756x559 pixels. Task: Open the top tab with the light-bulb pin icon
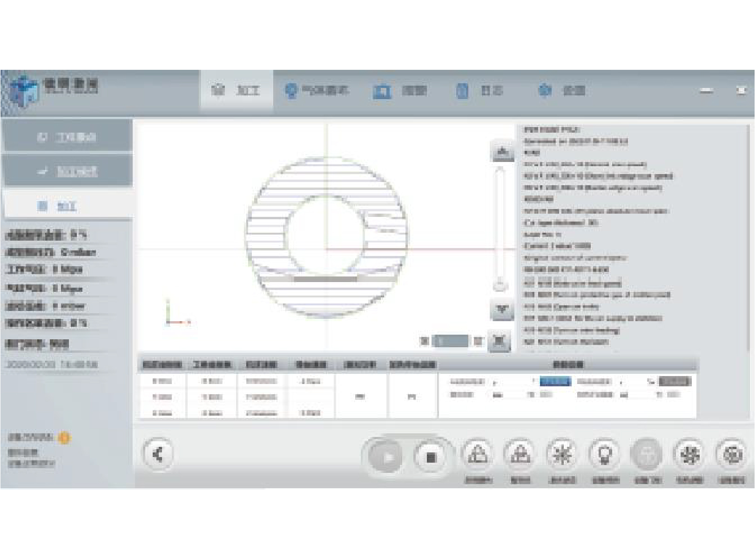tap(317, 90)
